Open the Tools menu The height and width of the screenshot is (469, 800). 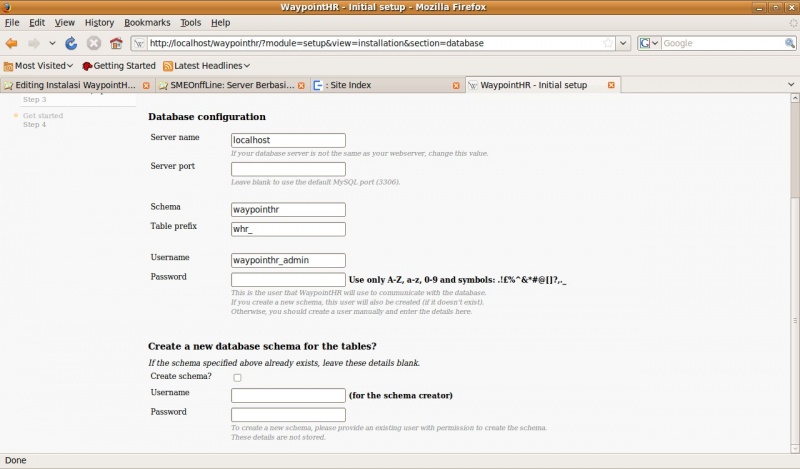click(190, 22)
